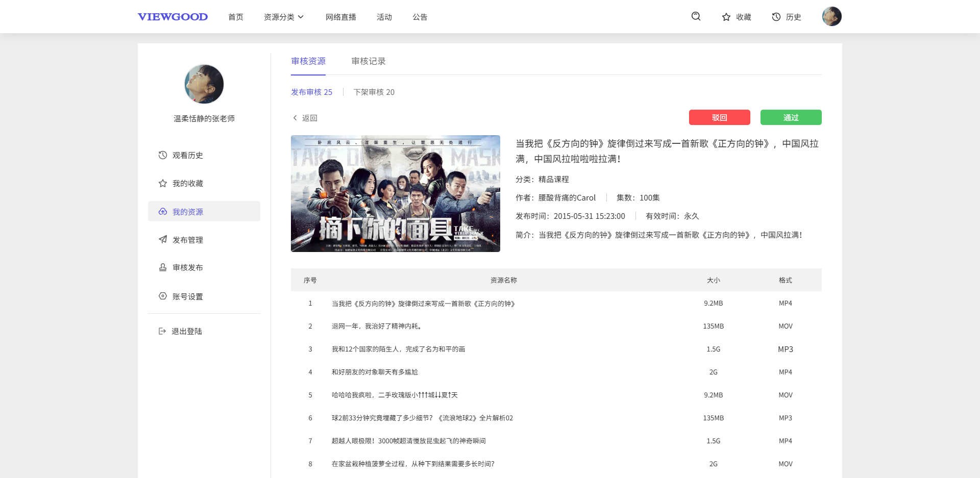The image size is (980, 478).
Task: Click the movie poster thumbnail
Action: [396, 193]
